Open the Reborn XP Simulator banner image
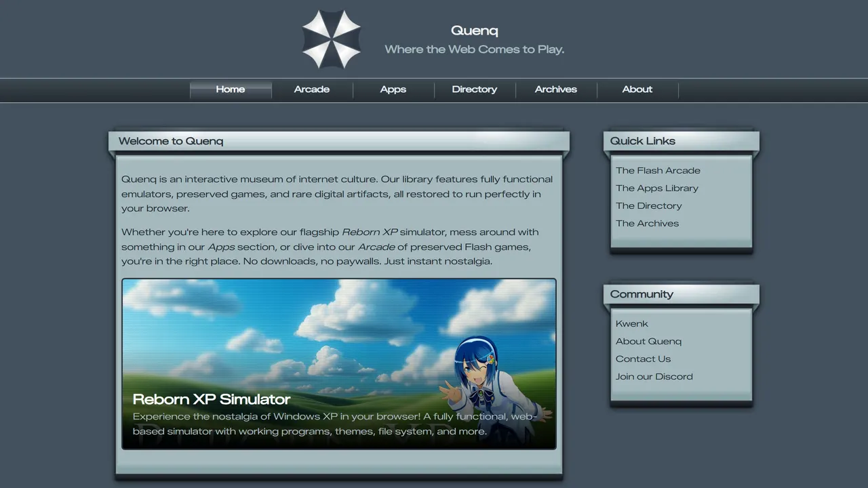This screenshot has height=488, width=868. coord(339,364)
